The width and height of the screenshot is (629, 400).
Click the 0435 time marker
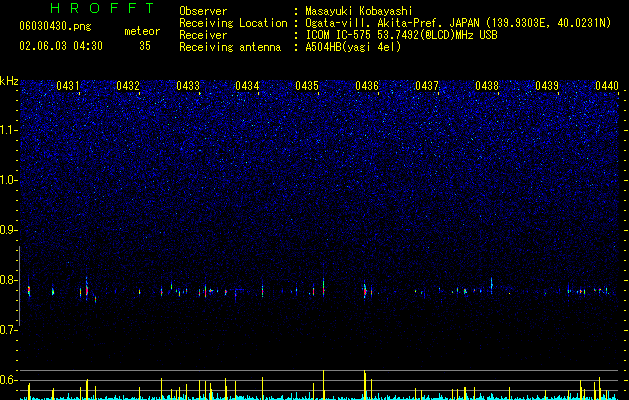pos(307,86)
